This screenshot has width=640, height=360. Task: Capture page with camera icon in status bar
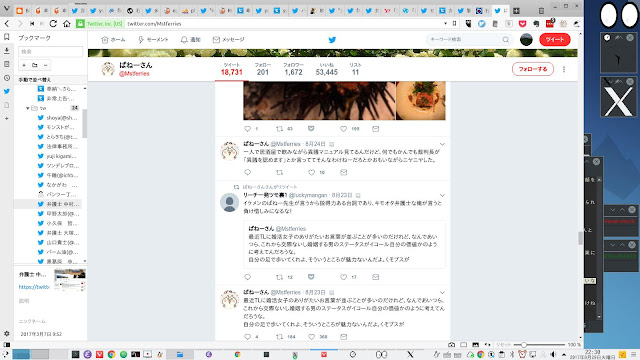(x=451, y=344)
